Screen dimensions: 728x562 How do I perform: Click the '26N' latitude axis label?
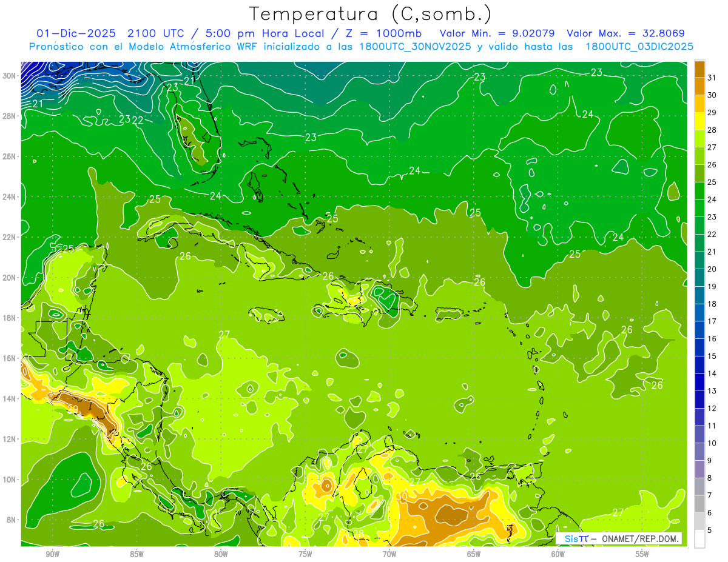point(10,156)
